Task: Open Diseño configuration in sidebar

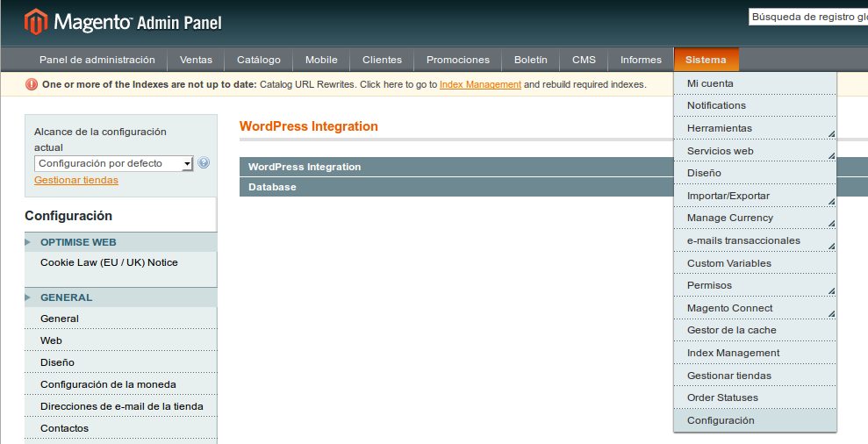Action: coord(121,362)
